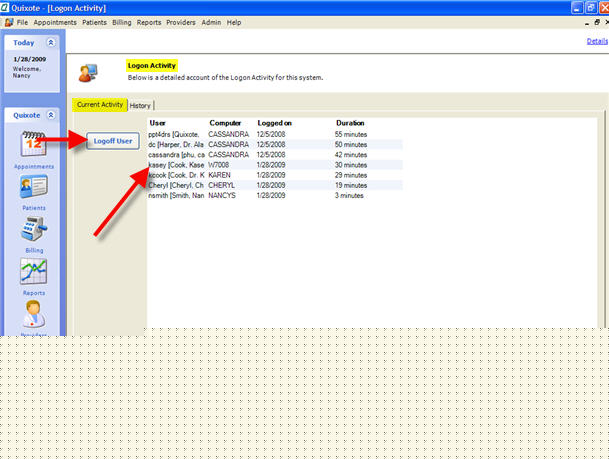The height and width of the screenshot is (459, 609).
Task: Open the Billing menu
Action: coord(122,23)
